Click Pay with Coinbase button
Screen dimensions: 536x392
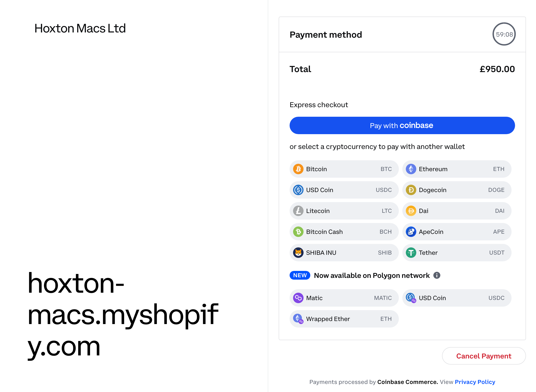(x=402, y=125)
